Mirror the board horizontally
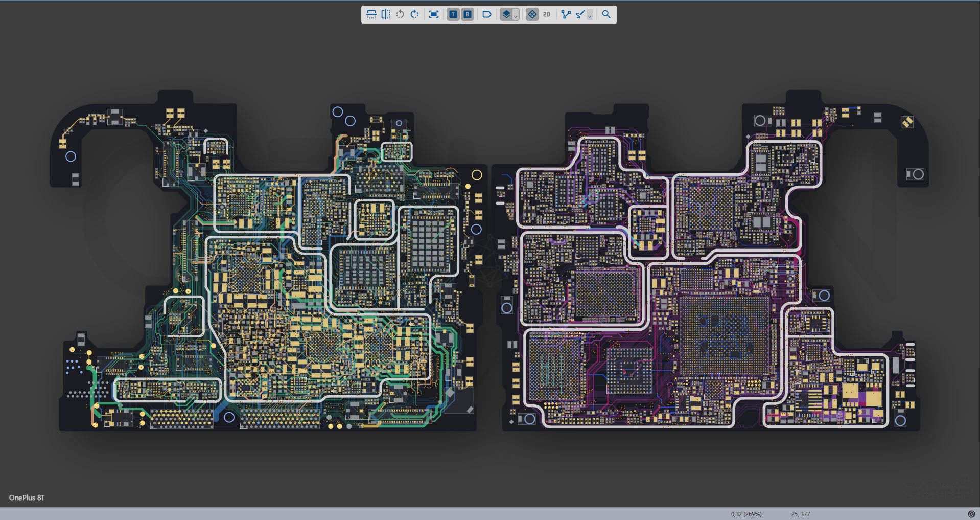The width and height of the screenshot is (980, 520). (386, 14)
